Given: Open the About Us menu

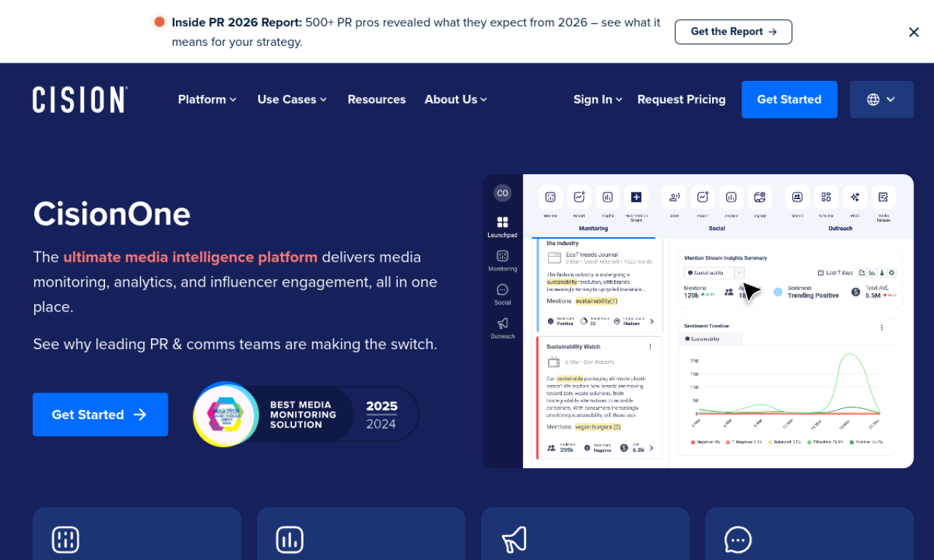Looking at the screenshot, I should tap(455, 99).
